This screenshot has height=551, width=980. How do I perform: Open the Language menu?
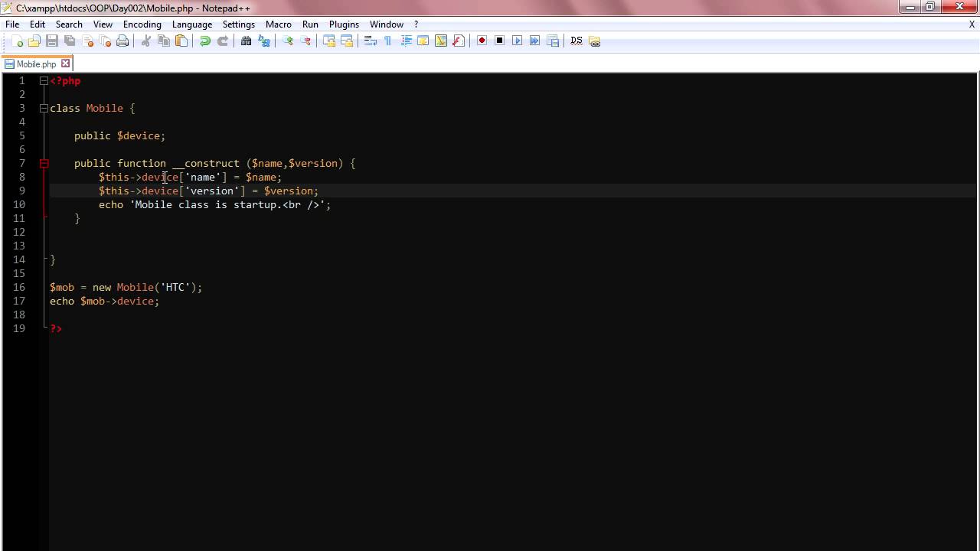[x=192, y=24]
